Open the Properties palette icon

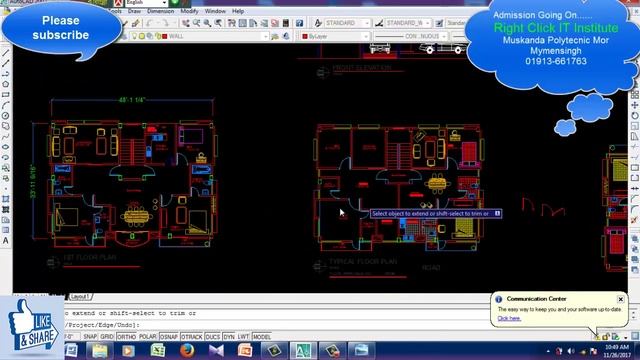(x=232, y=23)
